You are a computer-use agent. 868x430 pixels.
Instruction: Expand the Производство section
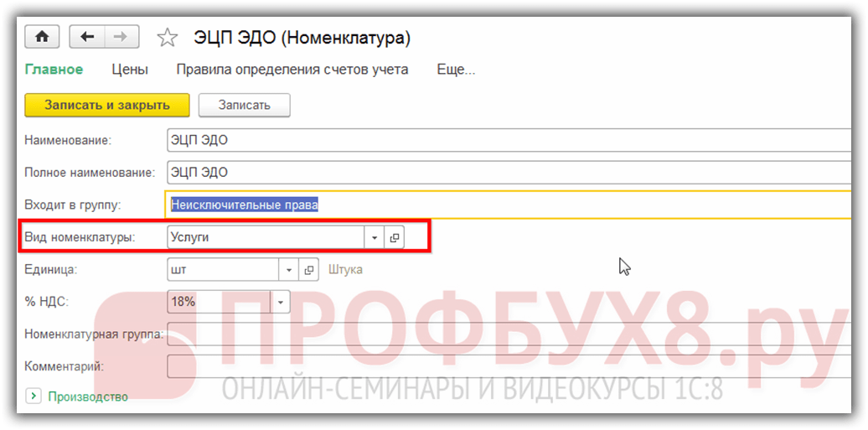[34, 396]
